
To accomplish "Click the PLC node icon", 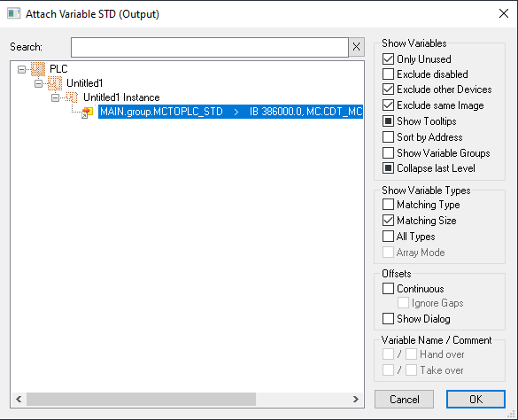I will 38,69.
